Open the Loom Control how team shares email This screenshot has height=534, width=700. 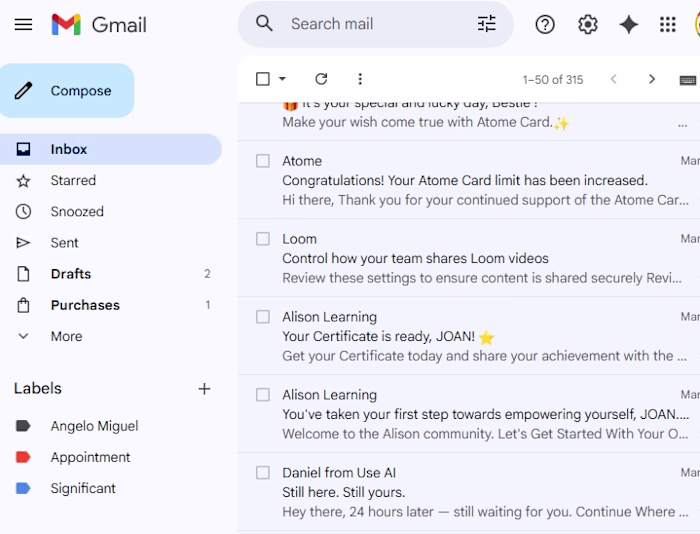[x=469, y=258]
